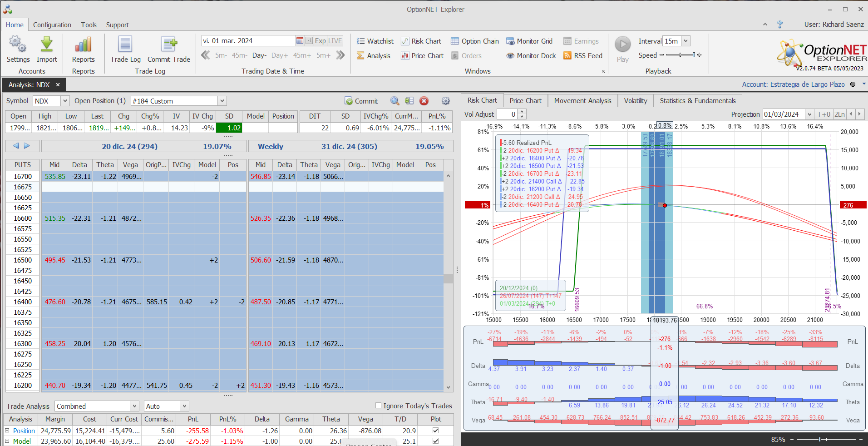The width and height of the screenshot is (868, 446).
Task: Open the Trade Log document icon
Action: click(x=125, y=45)
